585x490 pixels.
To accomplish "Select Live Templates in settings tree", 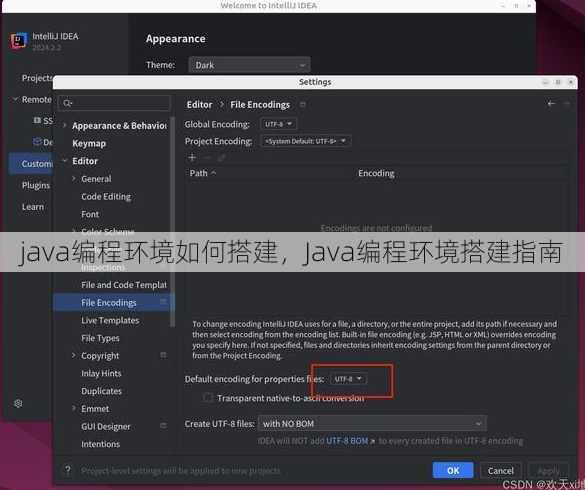I will [x=110, y=320].
